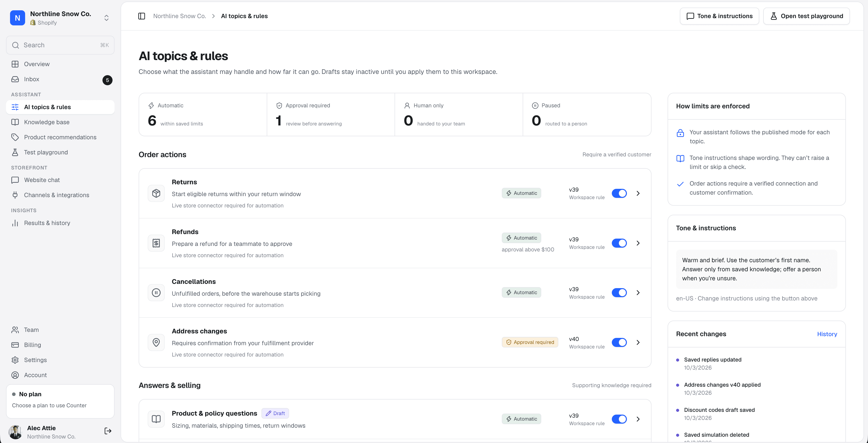
Task: Click the lock icon in How limits are enforced
Action: tap(680, 133)
